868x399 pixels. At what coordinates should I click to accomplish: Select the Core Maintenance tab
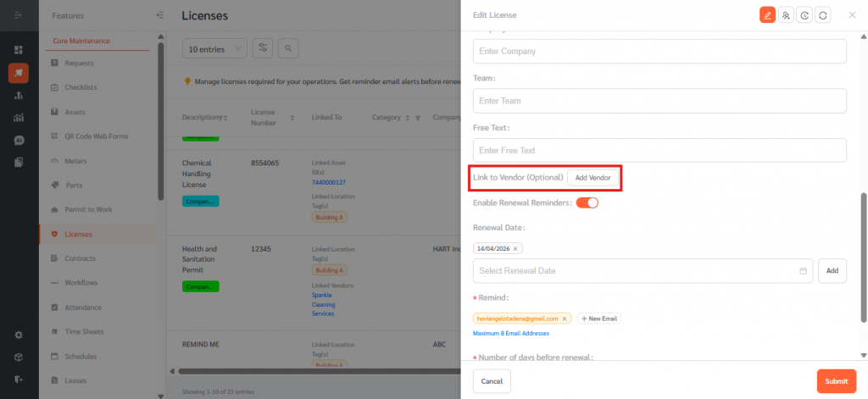click(x=81, y=41)
